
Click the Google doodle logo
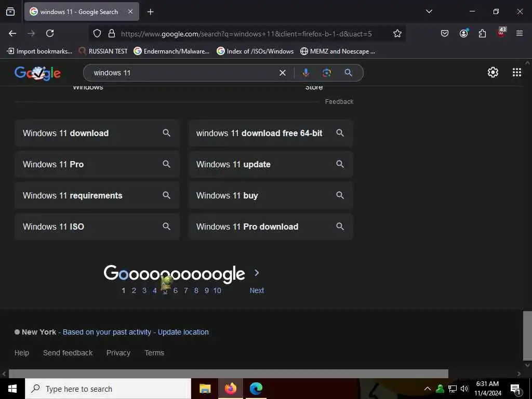[x=37, y=73]
